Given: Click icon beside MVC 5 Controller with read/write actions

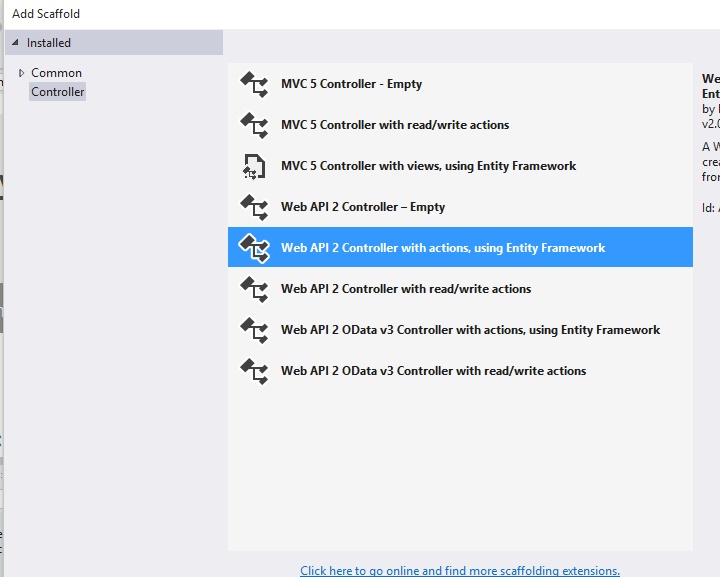Looking at the screenshot, I should 254,125.
